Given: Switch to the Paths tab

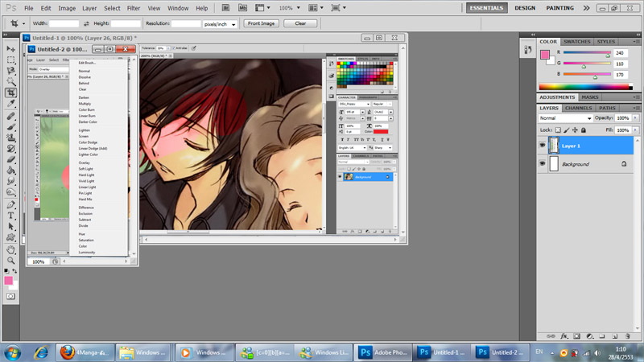Looking at the screenshot, I should (x=607, y=108).
